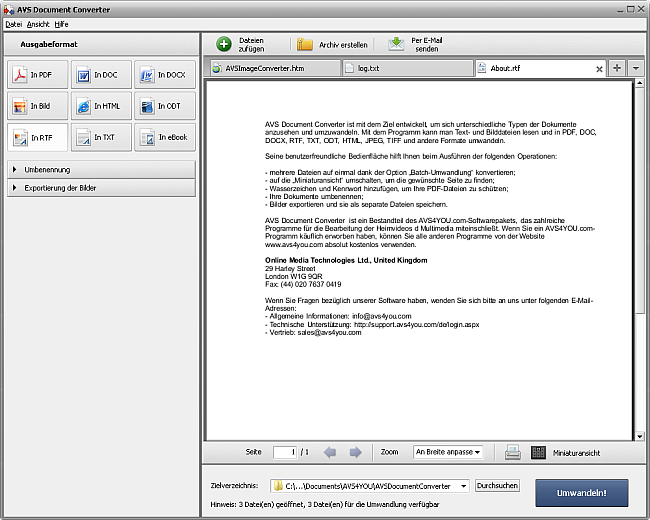The height and width of the screenshot is (520, 650).
Task: Pick the In ODT output format
Action: (165, 106)
